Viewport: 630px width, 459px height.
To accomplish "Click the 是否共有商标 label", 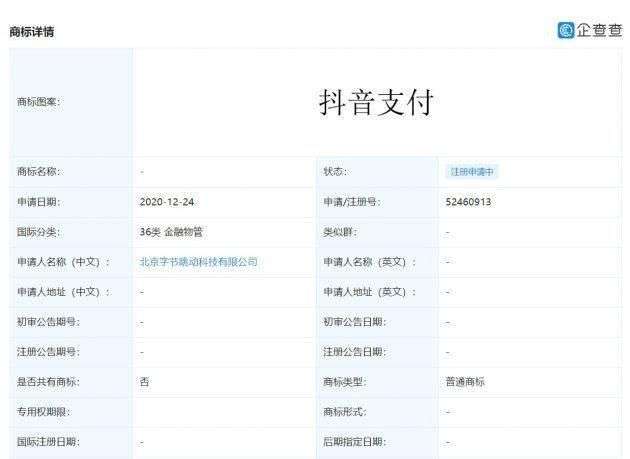I will click(x=48, y=382).
